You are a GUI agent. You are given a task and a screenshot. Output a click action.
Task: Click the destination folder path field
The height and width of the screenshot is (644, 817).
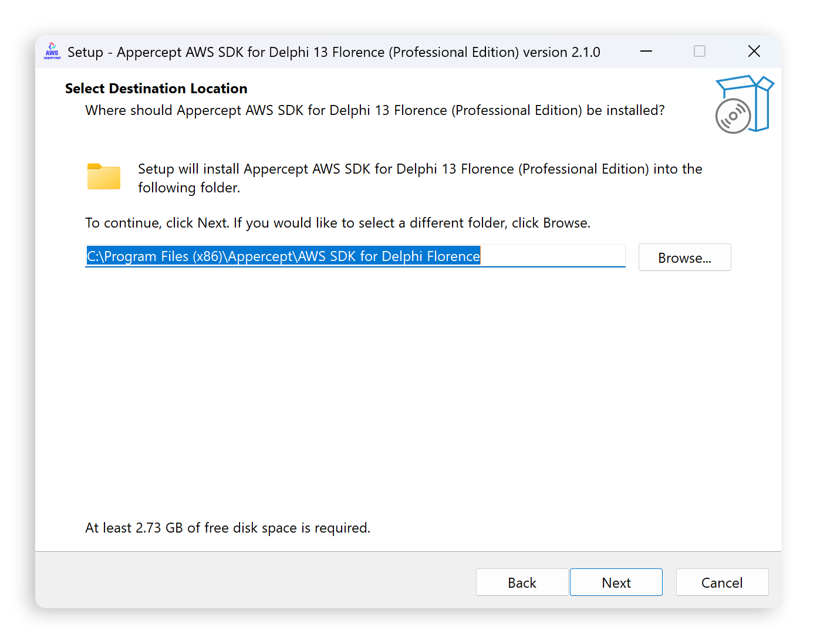(355, 256)
